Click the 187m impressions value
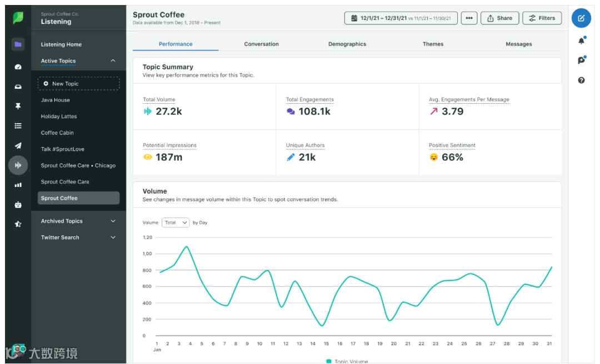Screen dimensions: 600x364 pyautogui.click(x=169, y=157)
